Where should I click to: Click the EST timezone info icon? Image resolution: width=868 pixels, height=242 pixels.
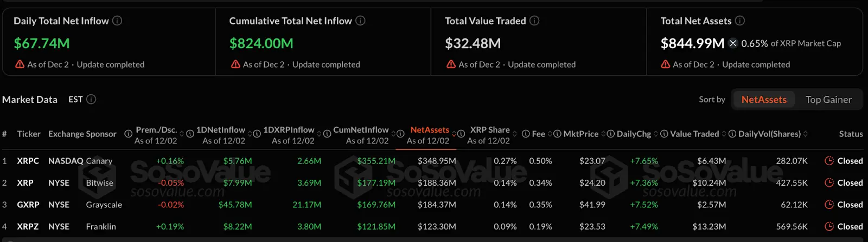tap(91, 99)
